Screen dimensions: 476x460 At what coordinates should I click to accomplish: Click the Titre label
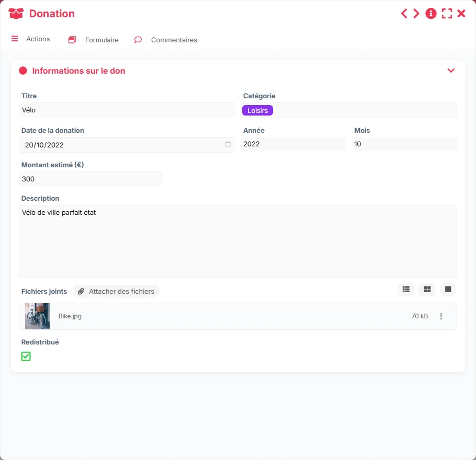click(29, 96)
